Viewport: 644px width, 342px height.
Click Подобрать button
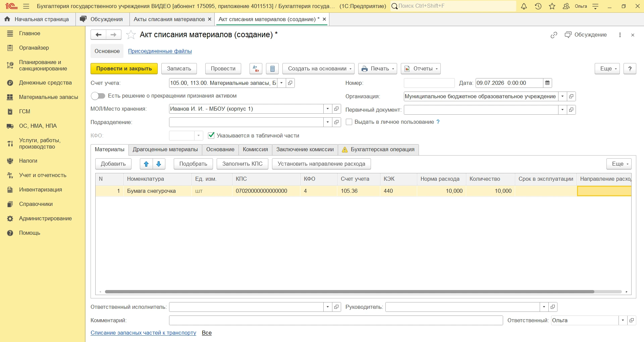coord(193,164)
